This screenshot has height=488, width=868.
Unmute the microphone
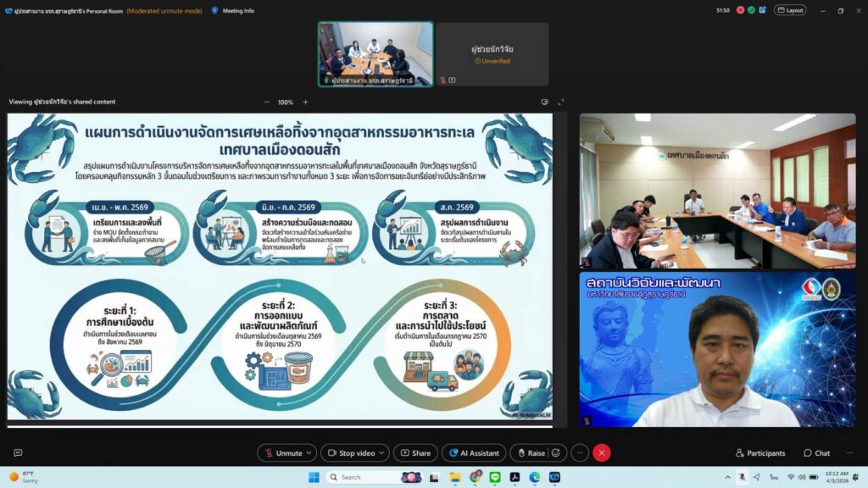coord(282,453)
